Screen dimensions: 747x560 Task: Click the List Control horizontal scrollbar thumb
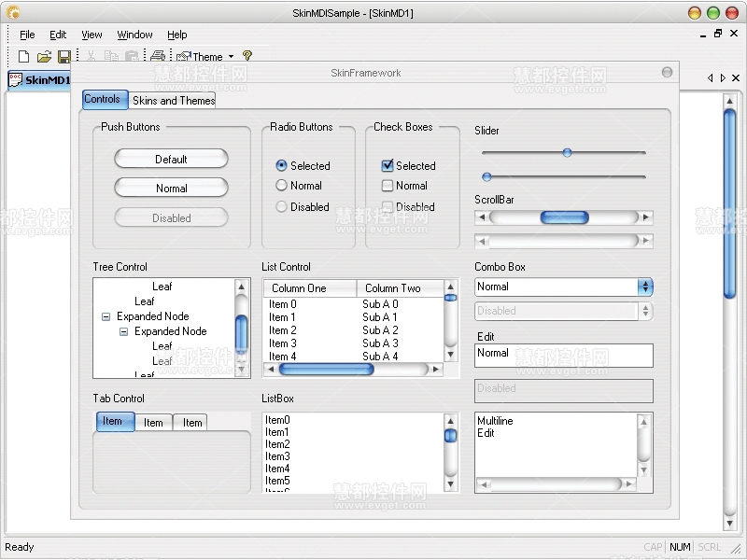click(326, 369)
